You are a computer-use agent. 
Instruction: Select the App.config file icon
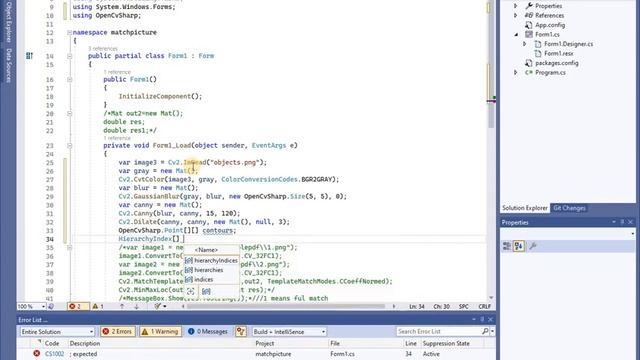coord(529,25)
